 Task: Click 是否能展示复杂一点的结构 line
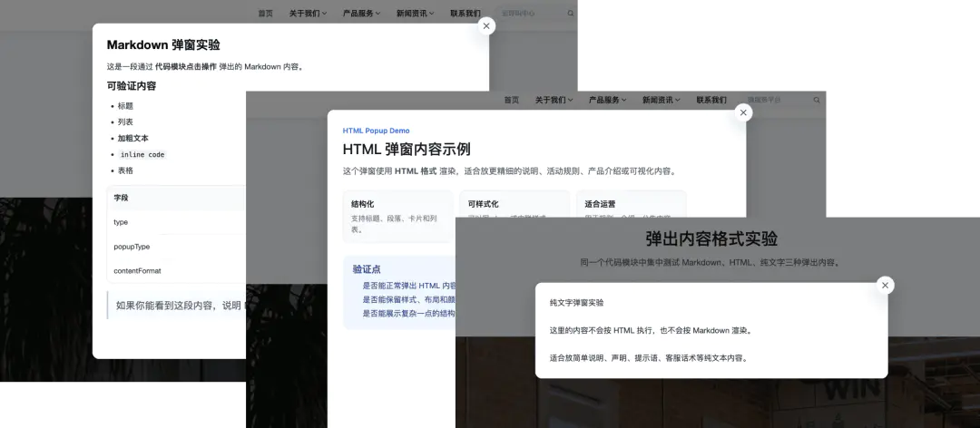409,314
